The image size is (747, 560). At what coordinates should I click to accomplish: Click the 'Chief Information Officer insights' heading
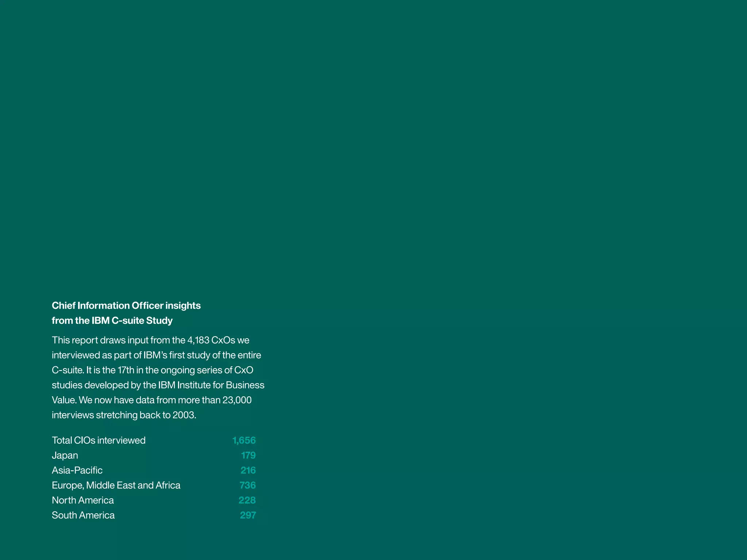click(126, 306)
